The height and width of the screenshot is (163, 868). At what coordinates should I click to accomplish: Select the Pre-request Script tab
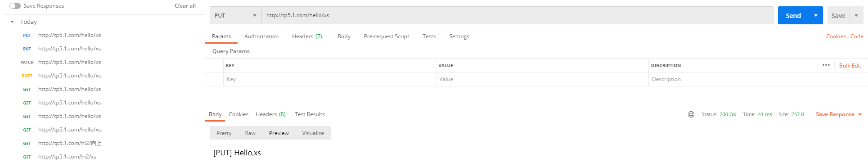387,36
